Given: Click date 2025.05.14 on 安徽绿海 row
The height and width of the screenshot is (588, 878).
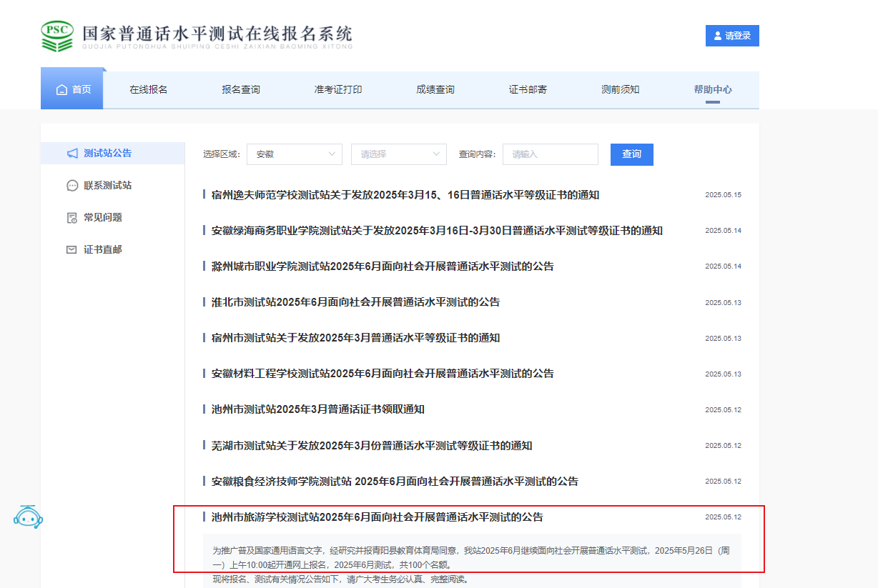Looking at the screenshot, I should (723, 231).
